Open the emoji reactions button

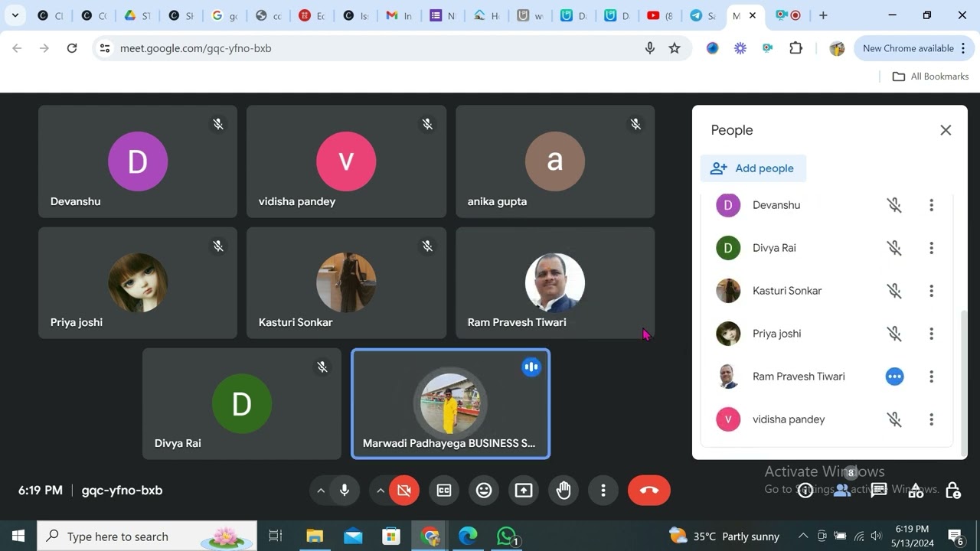[484, 491]
